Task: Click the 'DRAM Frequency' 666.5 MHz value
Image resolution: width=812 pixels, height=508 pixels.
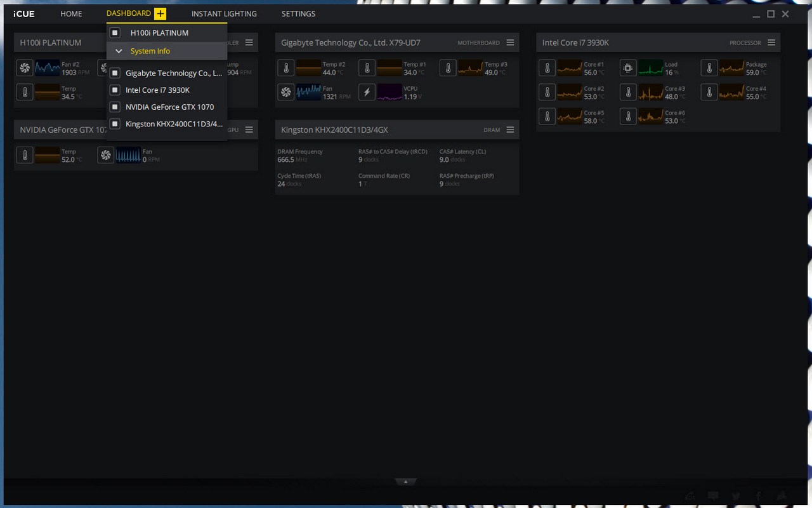Action: pos(292,160)
